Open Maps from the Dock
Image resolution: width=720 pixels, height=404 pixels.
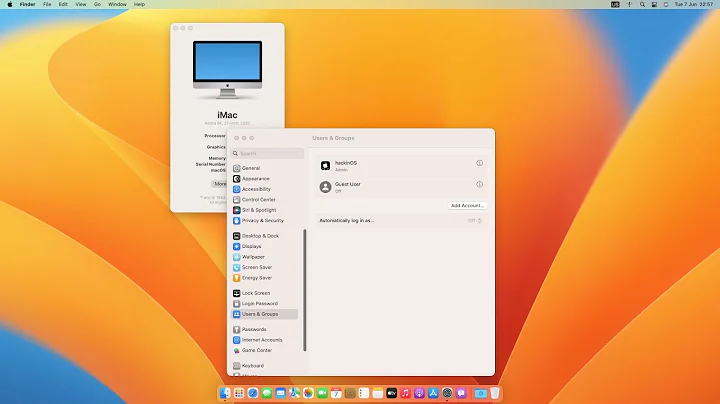pyautogui.click(x=294, y=393)
